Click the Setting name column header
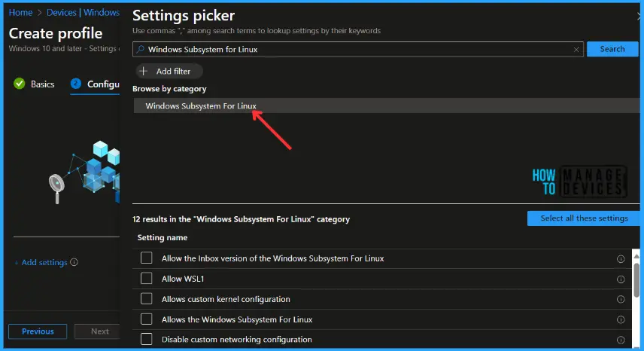This screenshot has height=351, width=644. coord(163,237)
